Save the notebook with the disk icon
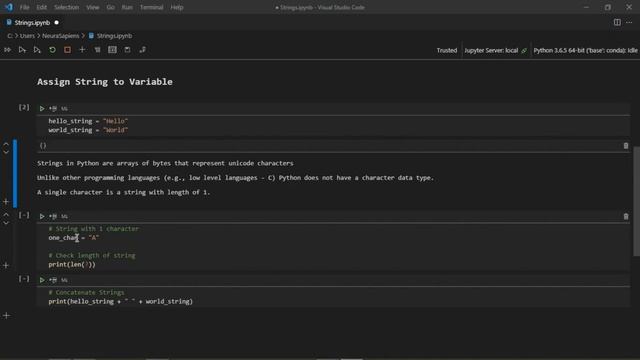Screen dimensions: 640x360 [127, 50]
